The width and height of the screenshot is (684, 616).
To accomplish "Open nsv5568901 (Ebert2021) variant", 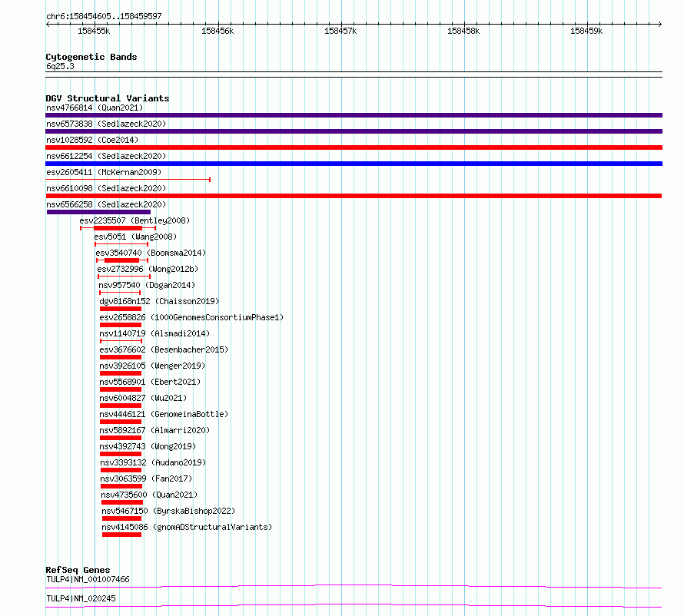I will point(150,382).
